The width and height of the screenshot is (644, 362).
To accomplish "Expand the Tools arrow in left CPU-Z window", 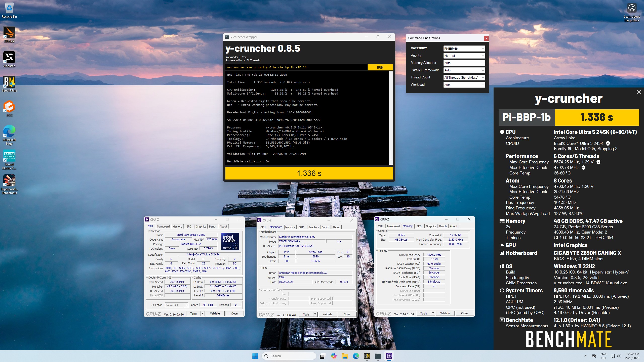I will (x=203, y=313).
